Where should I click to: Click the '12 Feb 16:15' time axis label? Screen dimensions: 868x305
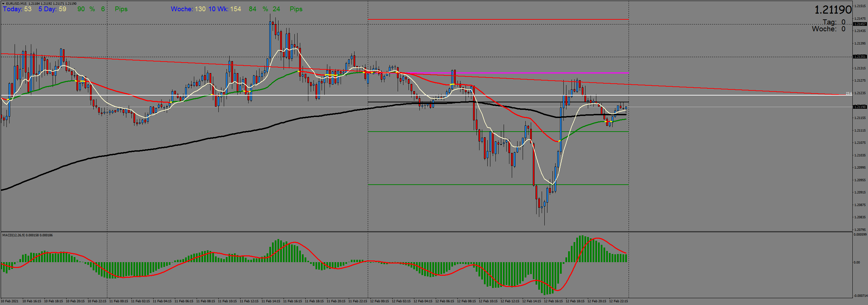tap(553, 301)
